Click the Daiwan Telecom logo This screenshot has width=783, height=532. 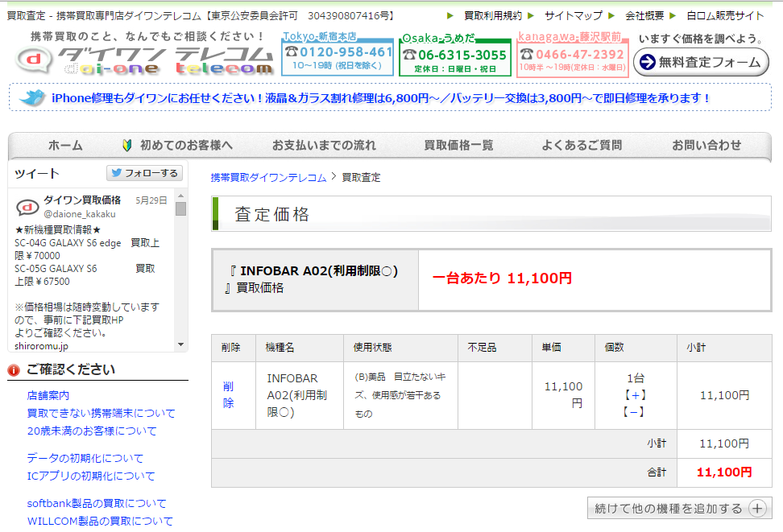145,60
